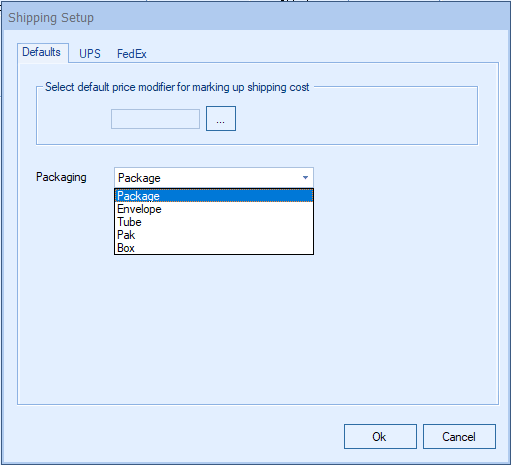Click empty space inside the price modifier group
Viewport: 511px width, 465px height.
point(357,119)
